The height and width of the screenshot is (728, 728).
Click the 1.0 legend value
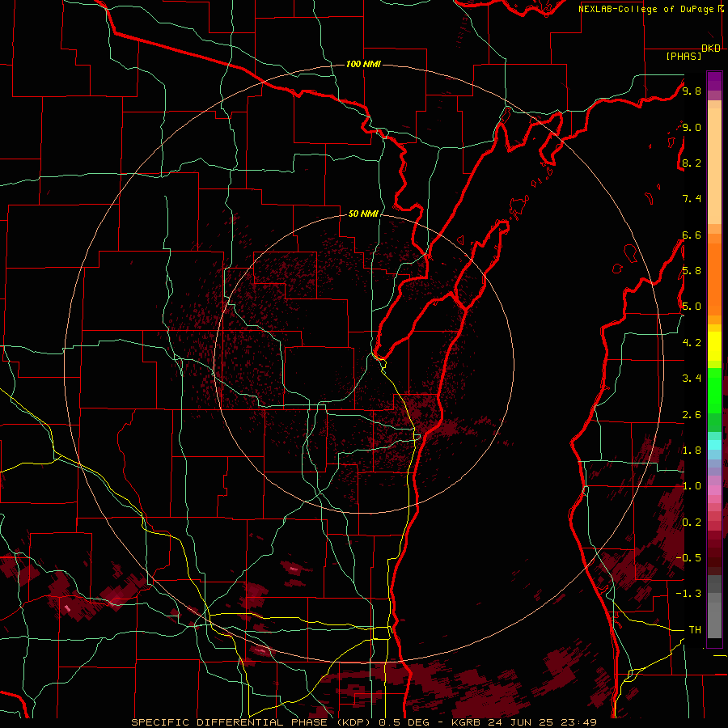(692, 486)
